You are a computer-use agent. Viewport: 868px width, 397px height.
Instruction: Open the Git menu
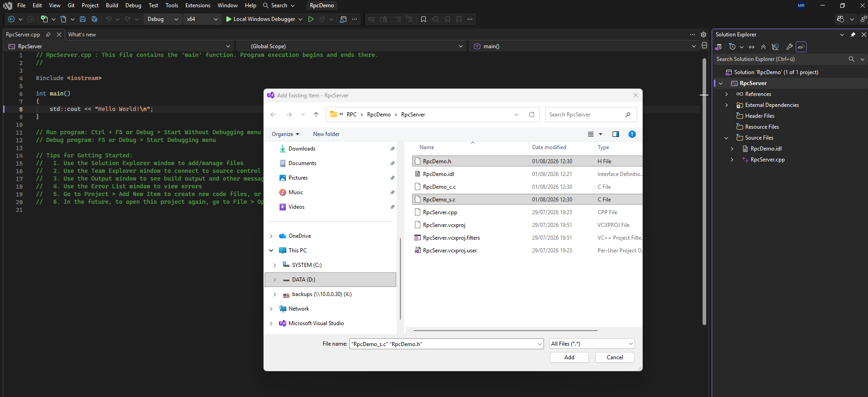pos(71,5)
